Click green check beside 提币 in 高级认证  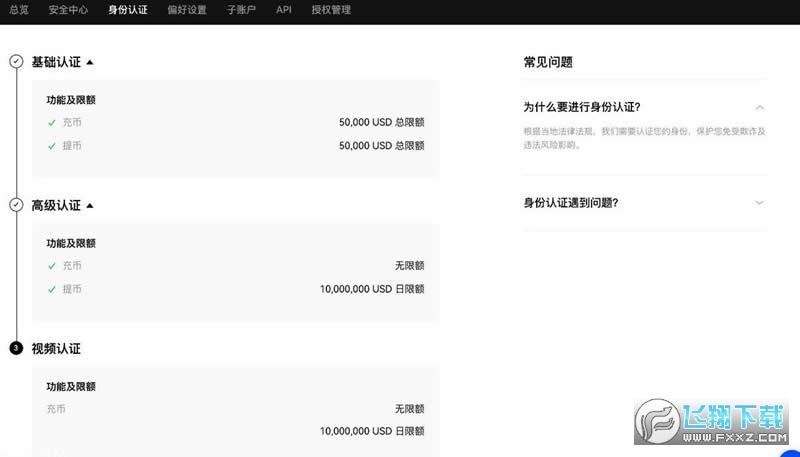[x=51, y=289]
